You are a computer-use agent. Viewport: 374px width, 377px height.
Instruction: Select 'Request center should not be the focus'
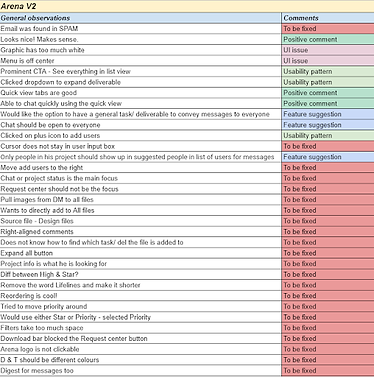[140, 189]
